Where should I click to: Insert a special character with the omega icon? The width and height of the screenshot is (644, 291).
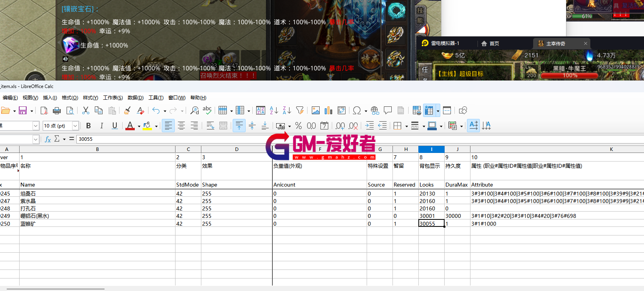point(357,111)
